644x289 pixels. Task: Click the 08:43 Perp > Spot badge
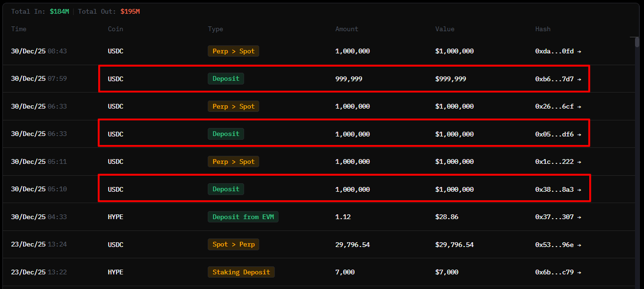(x=233, y=51)
